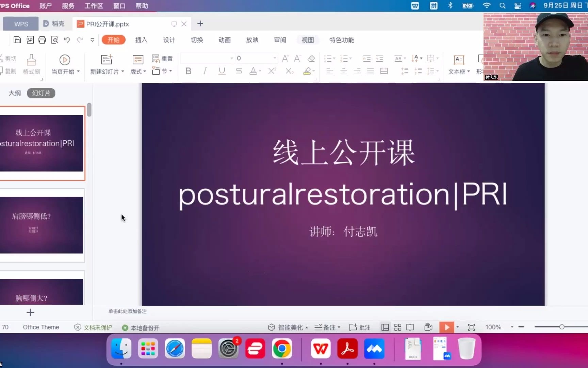Switch to reading view icon
The height and width of the screenshot is (368, 588).
tap(410, 327)
